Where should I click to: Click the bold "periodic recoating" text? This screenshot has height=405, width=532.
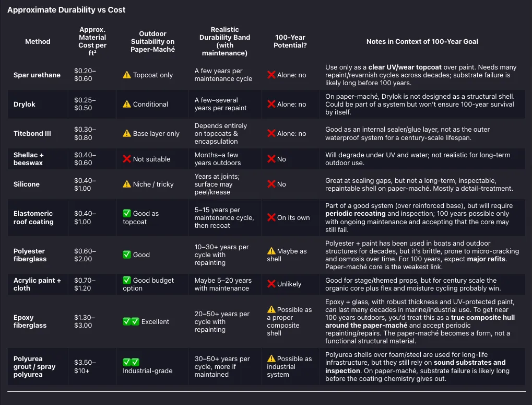355,214
